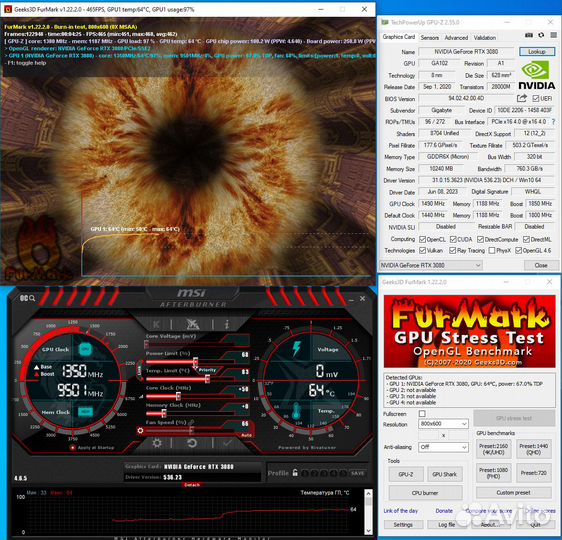Toggle fan speed Auto button in Afterburner
Viewport: 562px width, 540px height.
[x=246, y=435]
